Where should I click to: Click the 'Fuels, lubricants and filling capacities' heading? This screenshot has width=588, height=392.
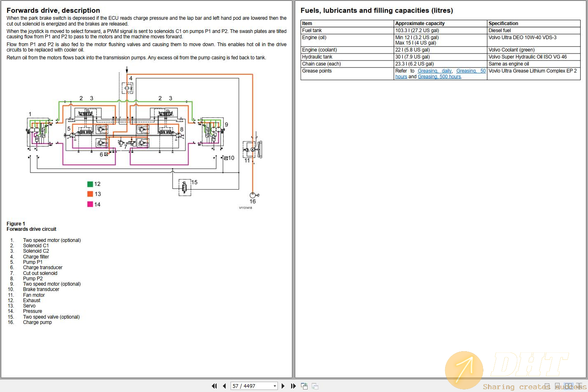pos(377,10)
